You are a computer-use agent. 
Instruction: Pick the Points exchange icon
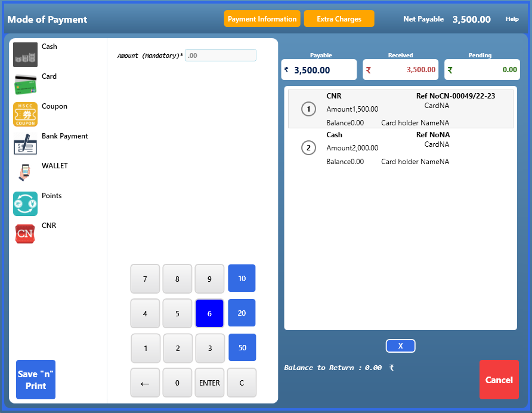[26, 204]
